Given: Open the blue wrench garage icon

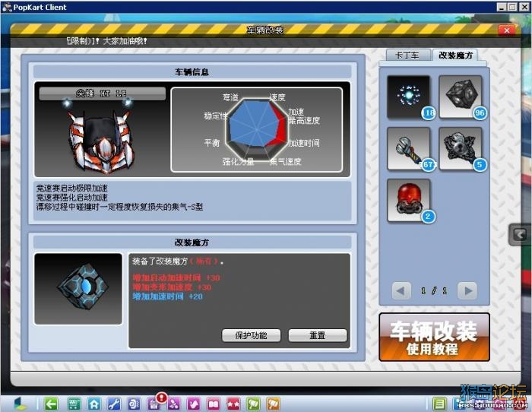Looking at the screenshot, I should coord(114,404).
